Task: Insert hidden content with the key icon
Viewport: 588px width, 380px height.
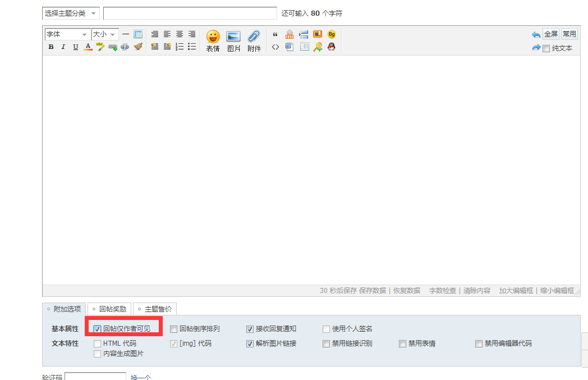Action: pos(318,47)
